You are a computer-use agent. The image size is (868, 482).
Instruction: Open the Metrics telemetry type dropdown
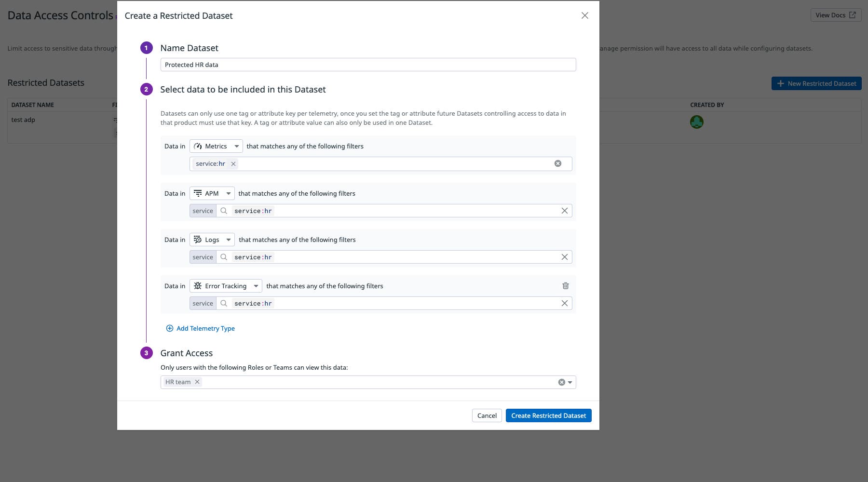pyautogui.click(x=236, y=146)
